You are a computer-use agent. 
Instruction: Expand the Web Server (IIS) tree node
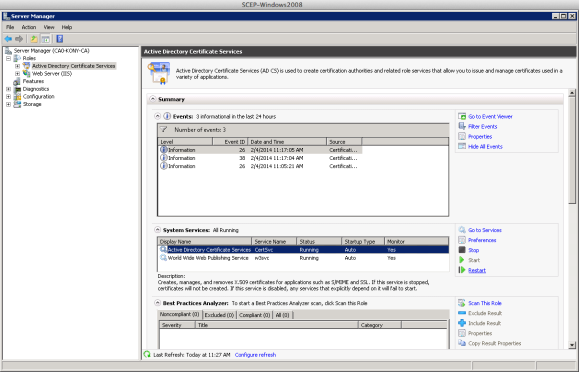(x=17, y=74)
